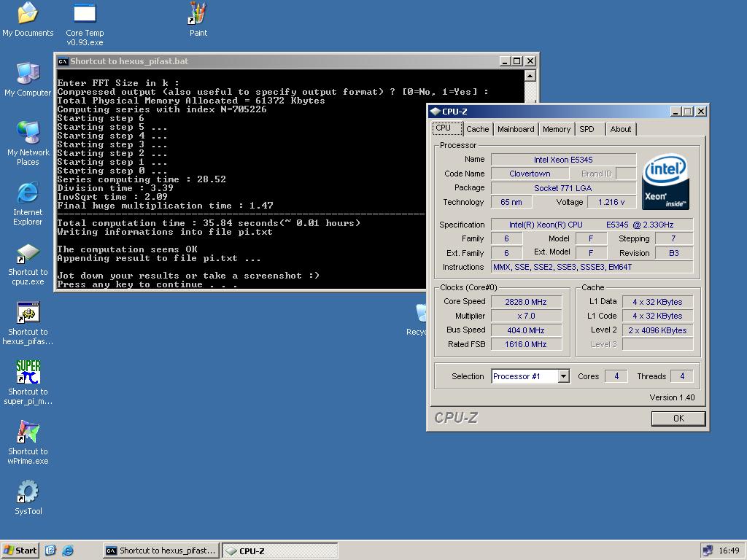Launch Internet Explorer desktop icon
The width and height of the screenshot is (747, 560).
click(x=28, y=192)
